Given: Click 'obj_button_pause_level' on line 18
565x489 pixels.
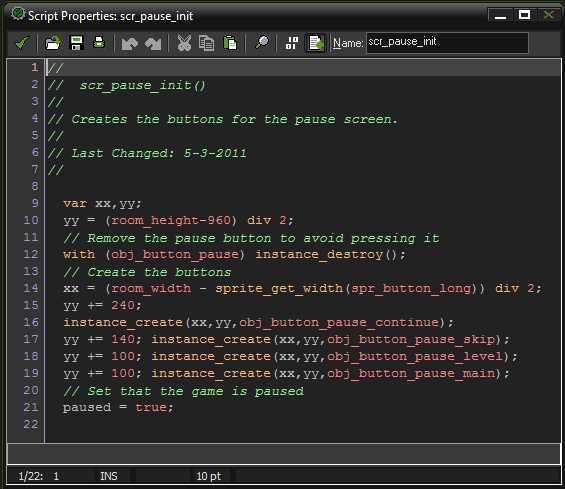Looking at the screenshot, I should pyautogui.click(x=415, y=356).
